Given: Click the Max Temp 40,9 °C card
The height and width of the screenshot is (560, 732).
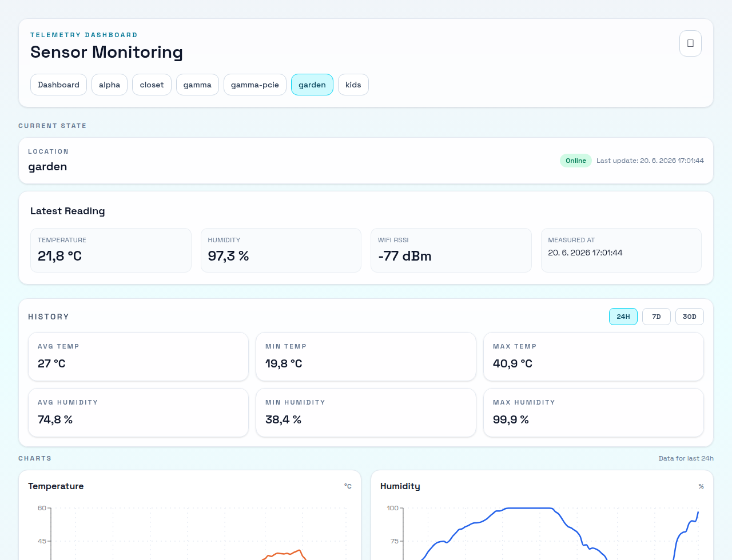Looking at the screenshot, I should click(x=594, y=357).
